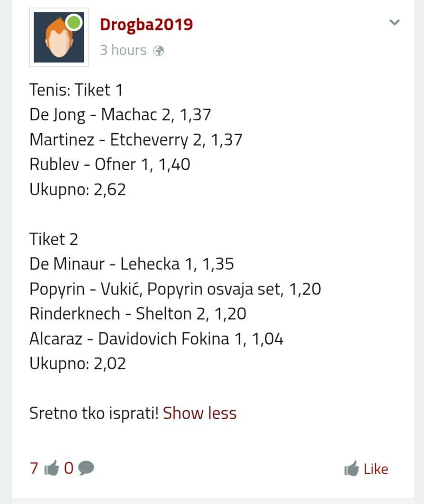This screenshot has width=424, height=504.
Task: Click the Ukupno: 2,62 total line
Action: (78, 189)
